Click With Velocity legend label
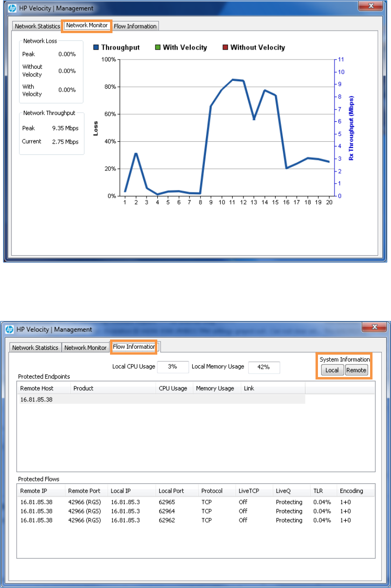Image resolution: width=391 pixels, height=588 pixels. point(185,48)
